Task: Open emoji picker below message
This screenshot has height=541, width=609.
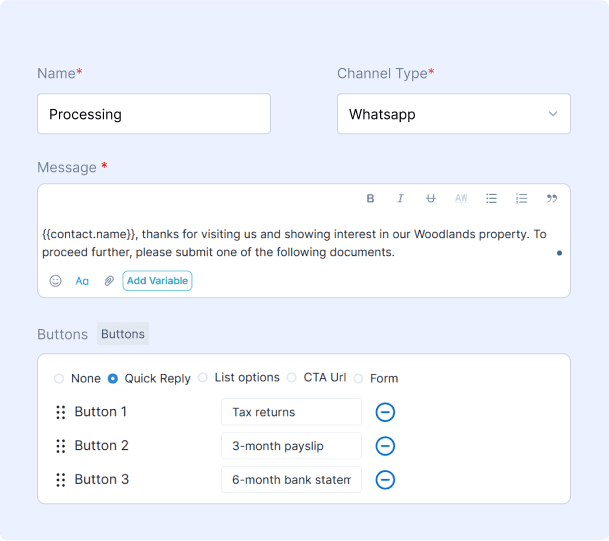Action: click(x=56, y=281)
